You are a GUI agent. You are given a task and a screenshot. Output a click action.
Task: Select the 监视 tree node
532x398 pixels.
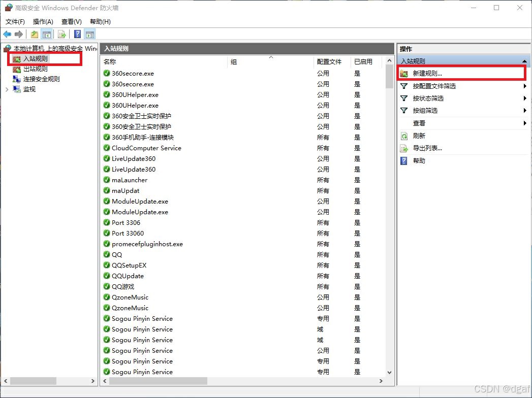point(29,89)
